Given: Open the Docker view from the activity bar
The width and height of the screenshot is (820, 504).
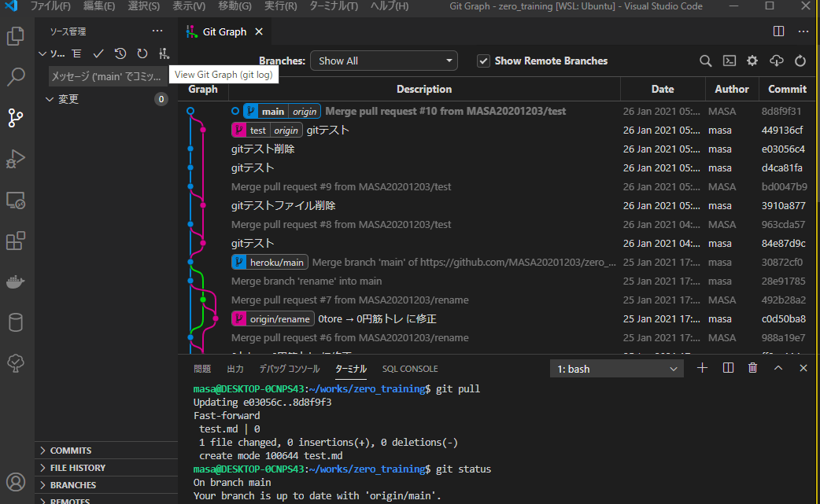Looking at the screenshot, I should tap(17, 281).
